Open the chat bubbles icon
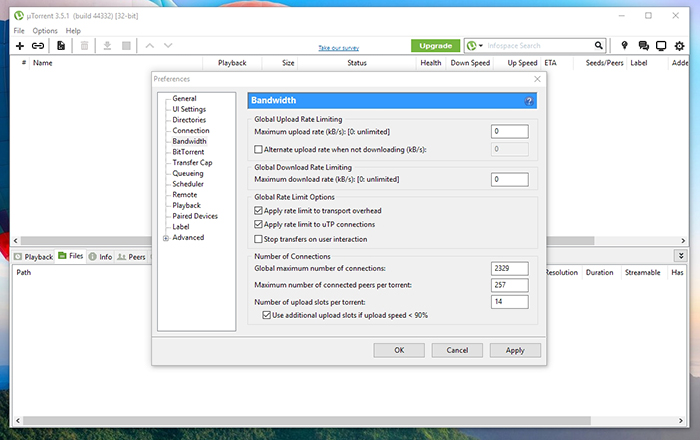 coord(643,46)
